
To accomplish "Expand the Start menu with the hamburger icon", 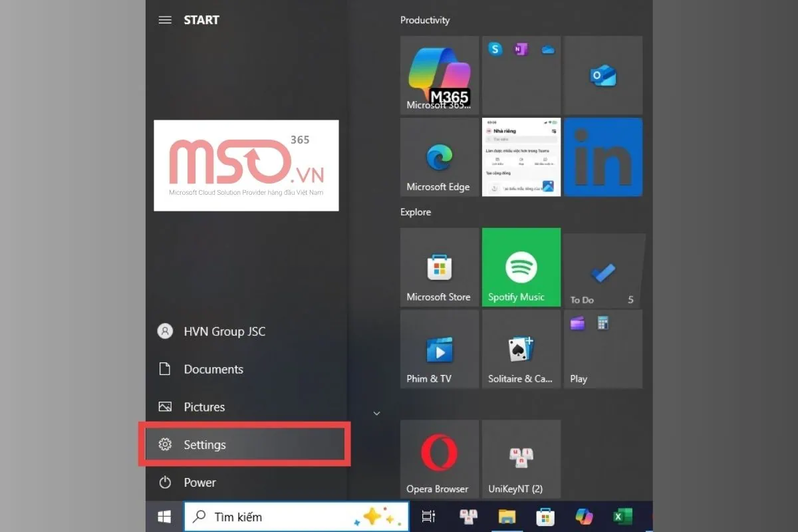I will pos(165,20).
